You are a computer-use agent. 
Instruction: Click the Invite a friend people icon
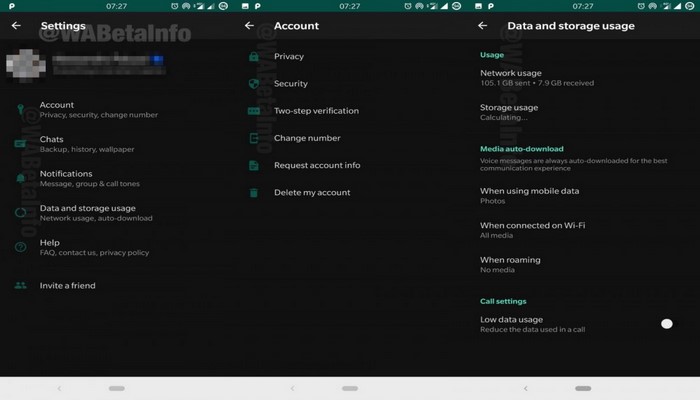click(20, 286)
